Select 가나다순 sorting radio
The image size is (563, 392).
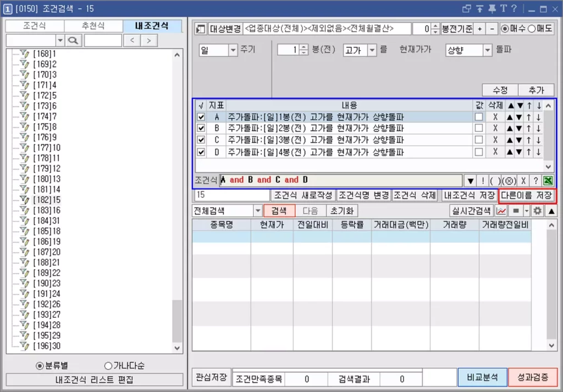coord(108,366)
